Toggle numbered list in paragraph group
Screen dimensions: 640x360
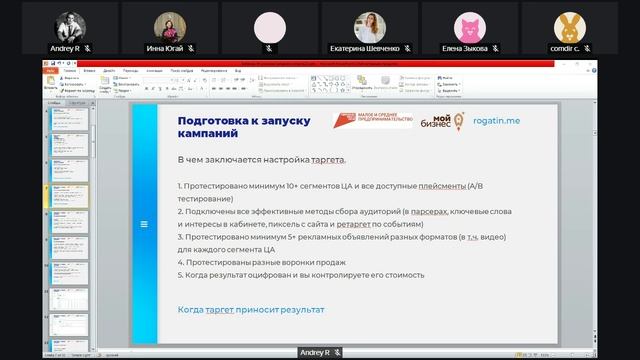click(x=224, y=80)
